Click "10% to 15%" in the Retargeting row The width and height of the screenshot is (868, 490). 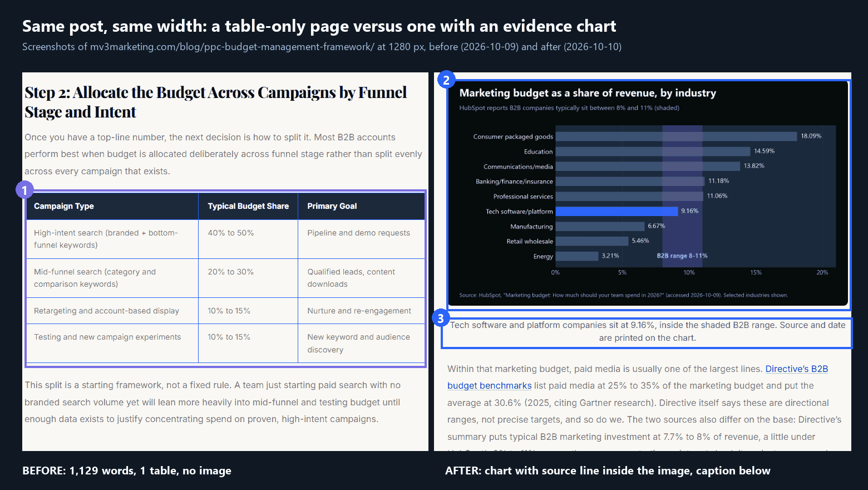tap(248, 311)
